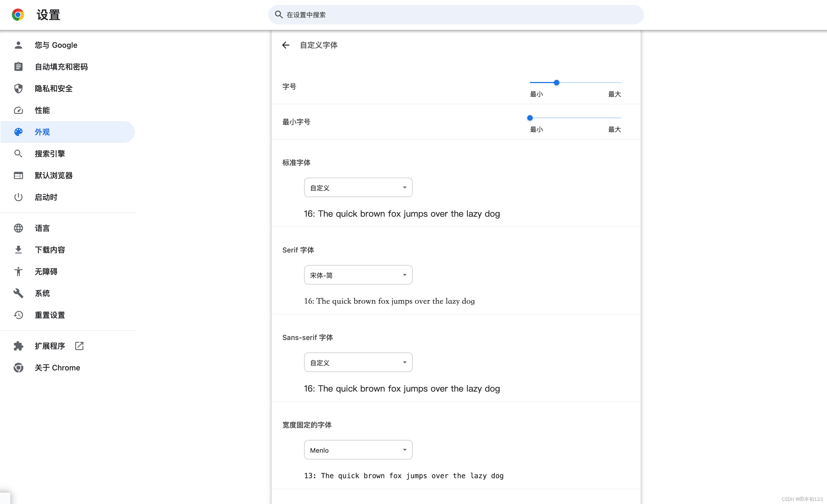The image size is (827, 504).
Task: Click the 宽度固定的字体 section label
Action: pyautogui.click(x=307, y=425)
